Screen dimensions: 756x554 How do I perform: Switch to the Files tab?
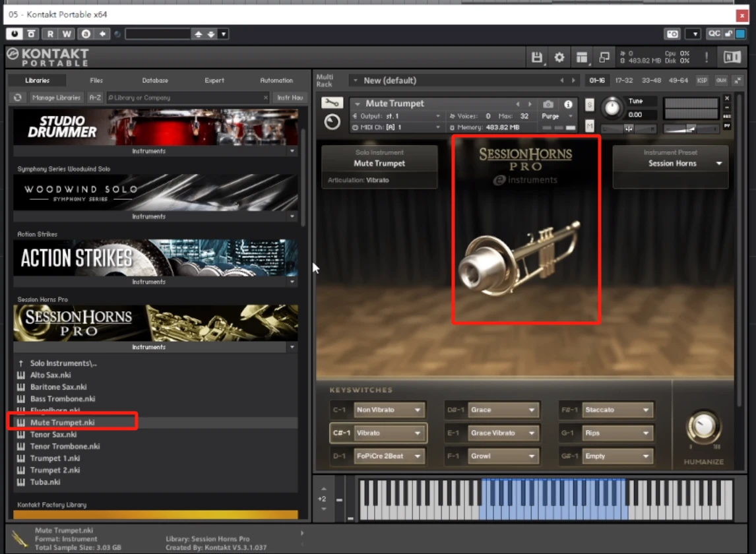click(x=96, y=80)
